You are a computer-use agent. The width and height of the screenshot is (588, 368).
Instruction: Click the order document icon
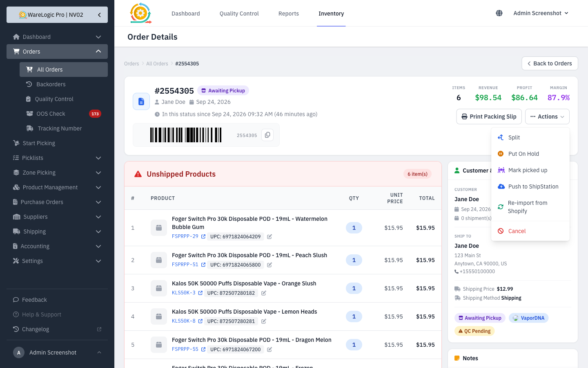141,101
